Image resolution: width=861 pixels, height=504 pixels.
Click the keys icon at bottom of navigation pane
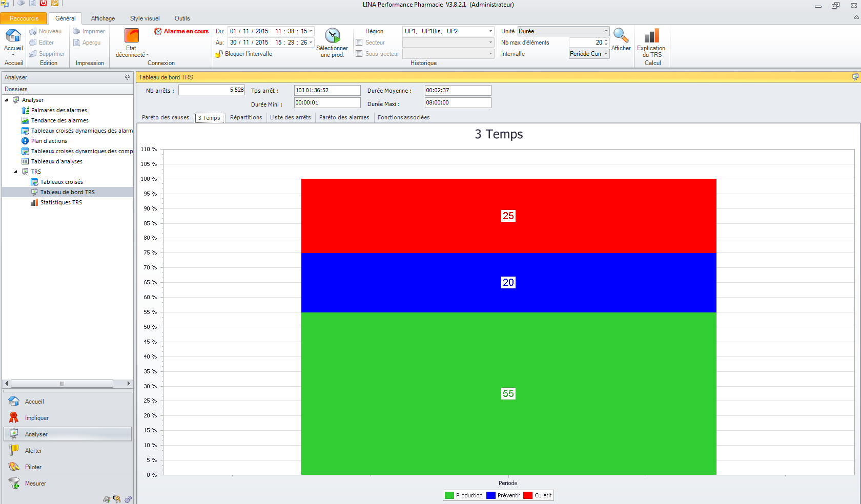tap(117, 499)
